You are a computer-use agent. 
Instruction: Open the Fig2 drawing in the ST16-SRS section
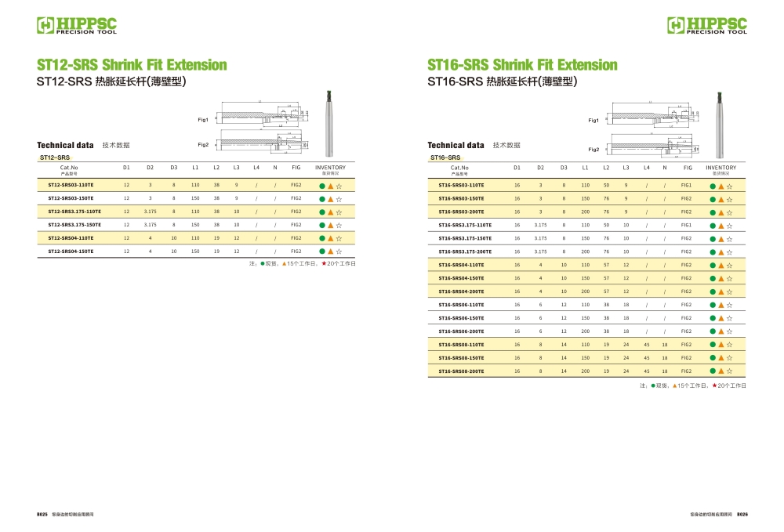click(653, 144)
